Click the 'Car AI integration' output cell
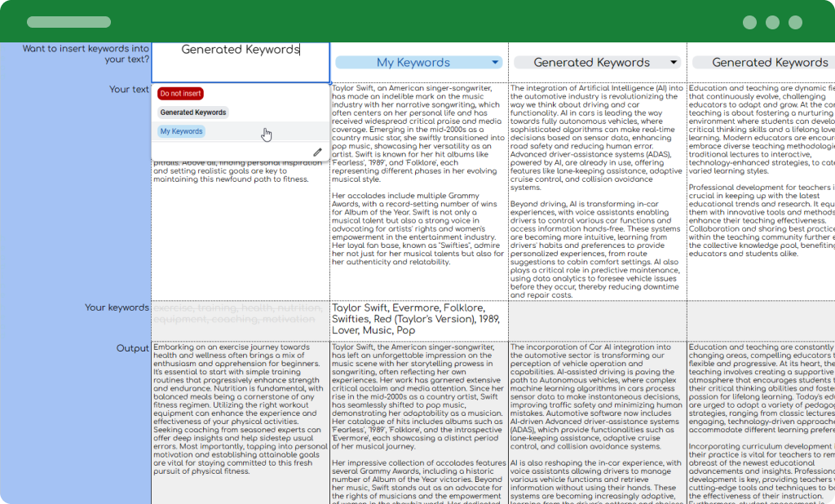Viewport: 835px width, 504px height. pos(598,422)
